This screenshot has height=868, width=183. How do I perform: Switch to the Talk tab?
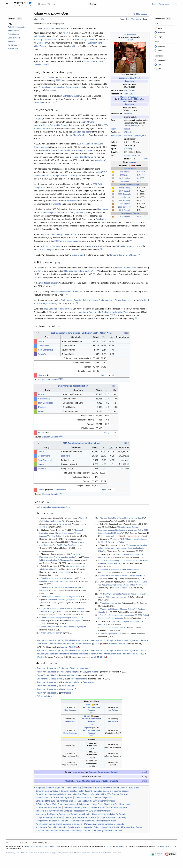pyautogui.click(x=42, y=19)
